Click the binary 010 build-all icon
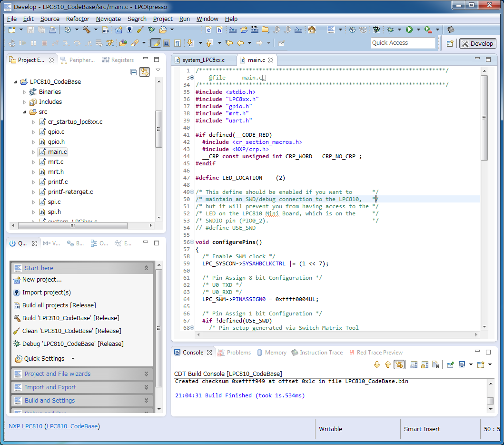 pyautogui.click(x=106, y=30)
